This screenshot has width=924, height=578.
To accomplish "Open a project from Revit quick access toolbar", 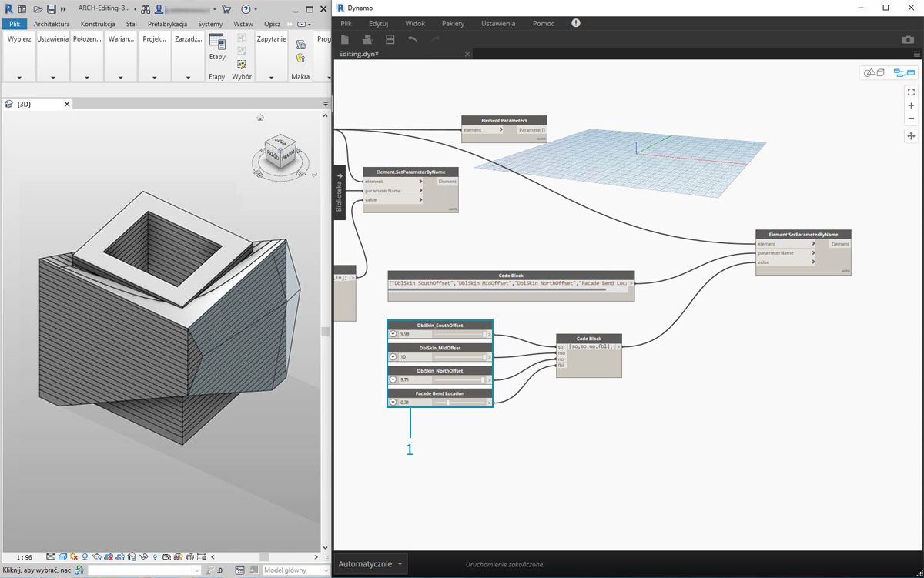I will click(37, 9).
